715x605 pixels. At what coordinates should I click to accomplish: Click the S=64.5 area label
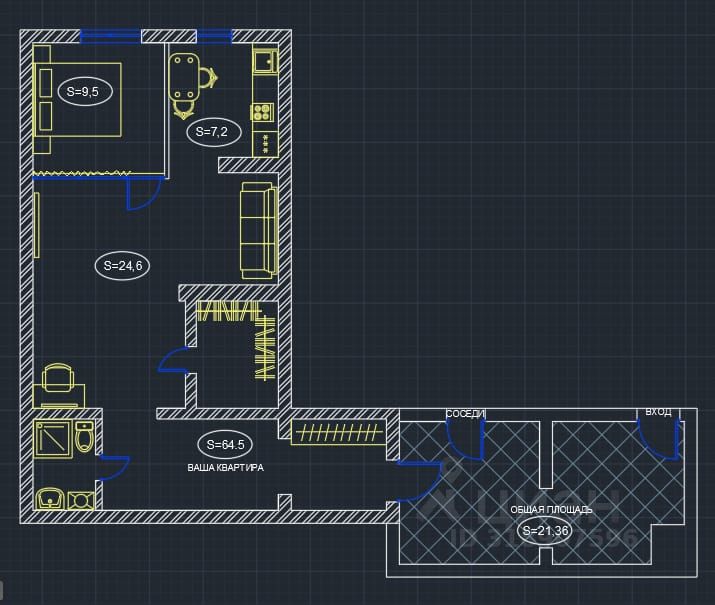226,445
